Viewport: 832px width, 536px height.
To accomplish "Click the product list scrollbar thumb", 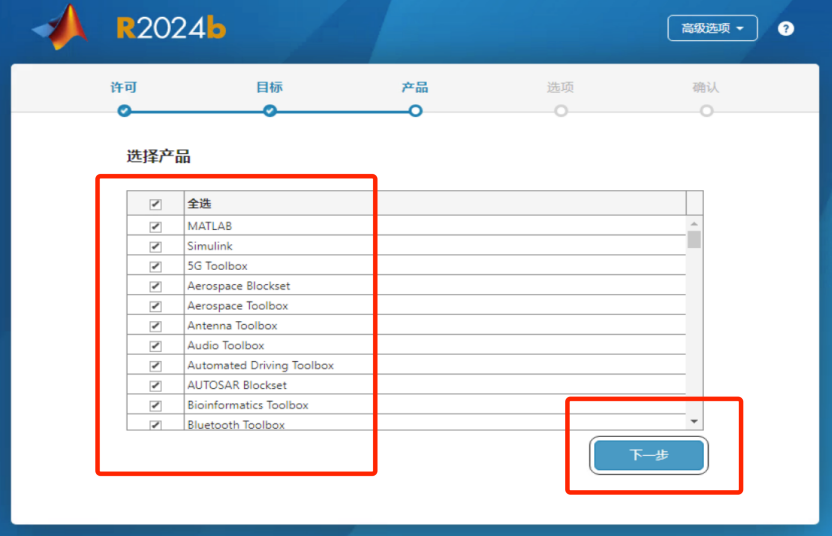I will point(694,239).
